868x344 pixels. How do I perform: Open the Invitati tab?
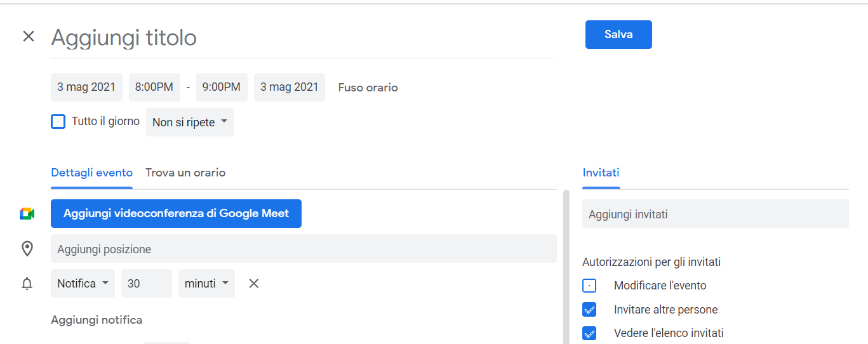click(601, 173)
